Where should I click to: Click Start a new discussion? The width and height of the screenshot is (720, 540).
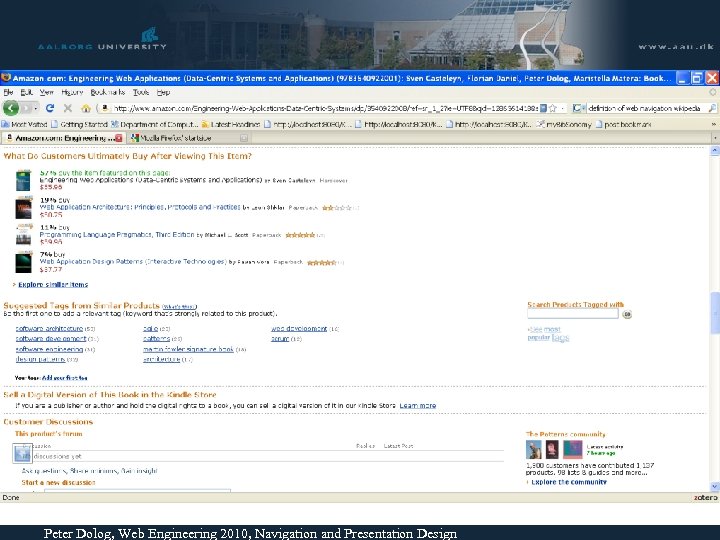coord(58,483)
